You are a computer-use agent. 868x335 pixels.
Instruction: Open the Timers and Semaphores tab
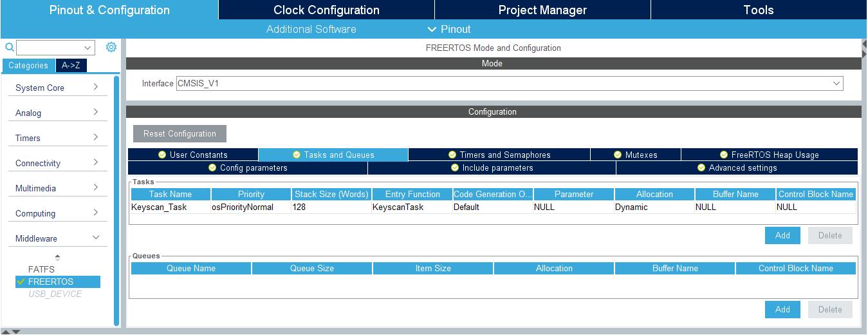click(x=499, y=155)
